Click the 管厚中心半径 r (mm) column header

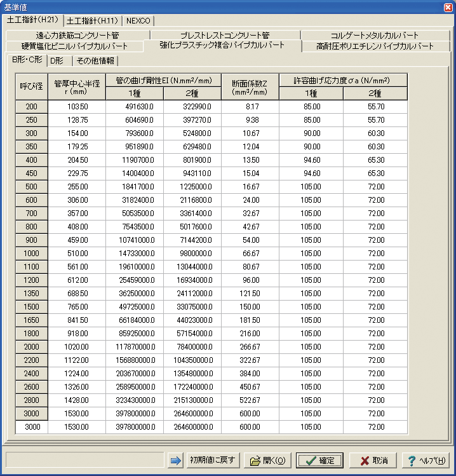[x=77, y=87]
